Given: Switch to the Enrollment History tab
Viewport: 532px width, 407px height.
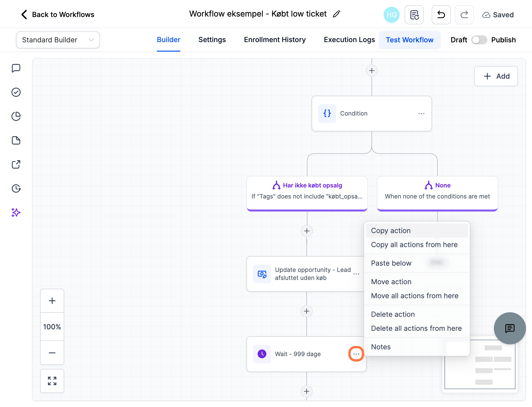Looking at the screenshot, I should pos(275,40).
